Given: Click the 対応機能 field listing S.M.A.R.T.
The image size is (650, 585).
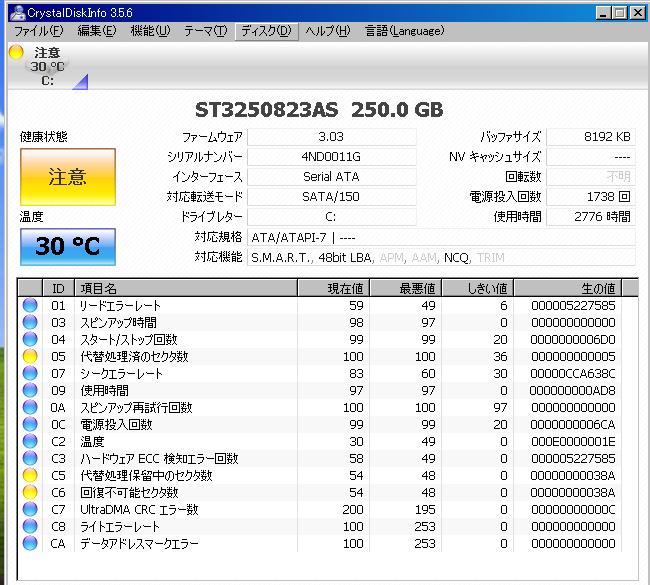Looking at the screenshot, I should (x=441, y=257).
